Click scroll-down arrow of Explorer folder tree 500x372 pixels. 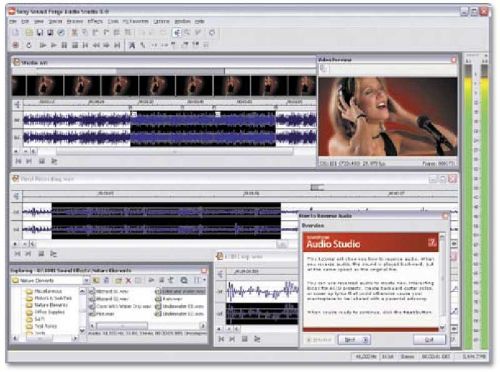82,330
